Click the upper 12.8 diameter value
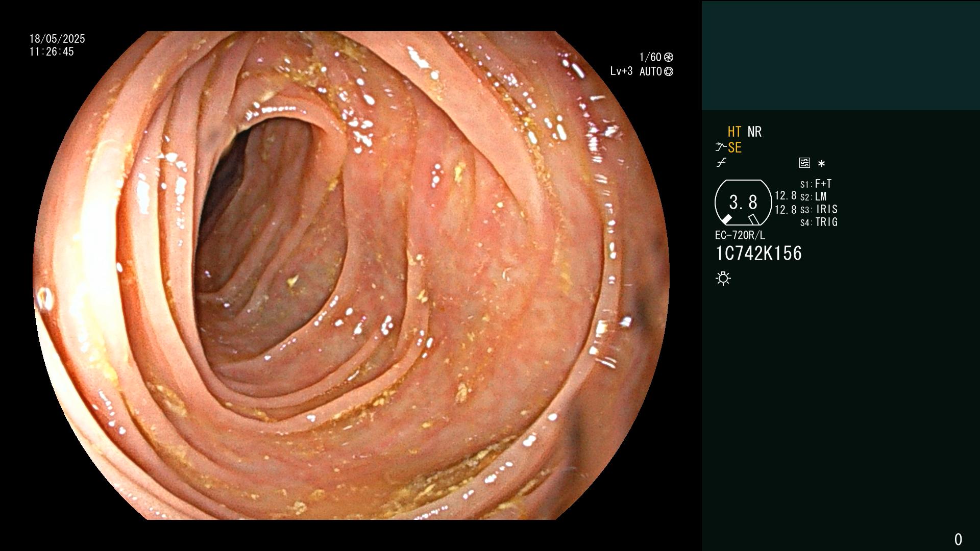 [786, 195]
